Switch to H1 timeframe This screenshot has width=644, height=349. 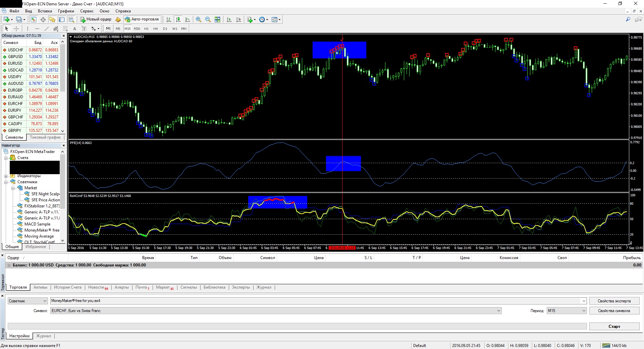pos(146,29)
